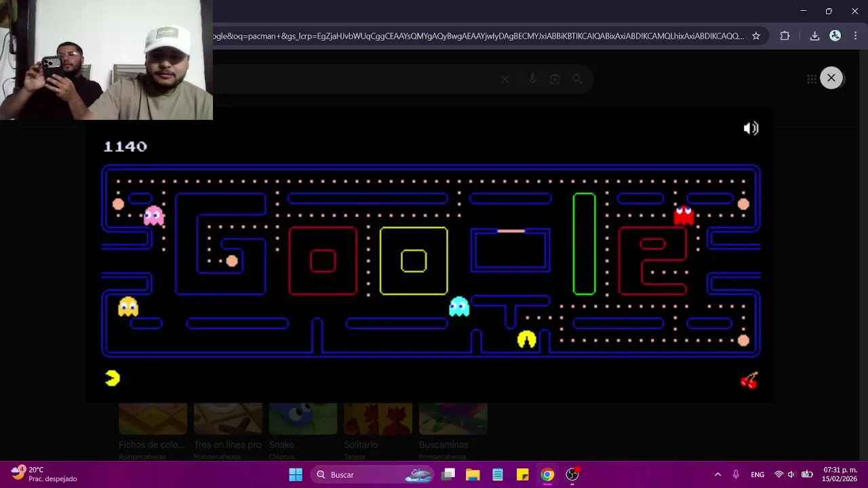This screenshot has width=868, height=488.
Task: Click the score 1140
Action: 125,146
